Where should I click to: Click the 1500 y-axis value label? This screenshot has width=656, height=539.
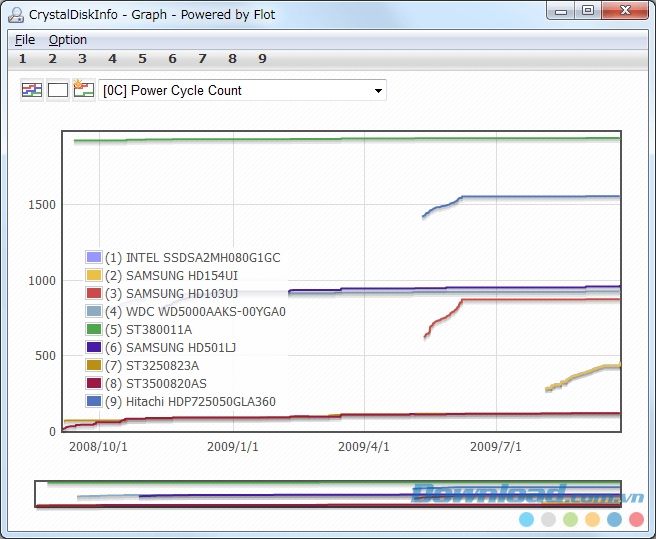[x=42, y=205]
